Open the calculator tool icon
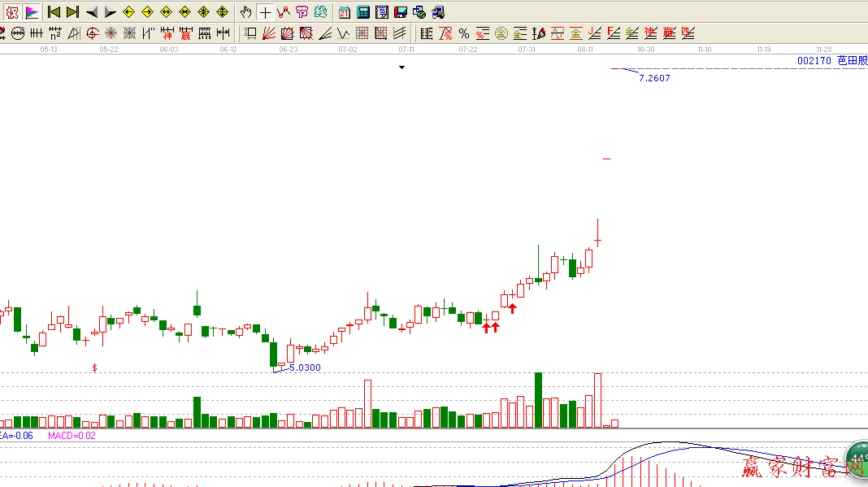868x487 pixels. [363, 12]
